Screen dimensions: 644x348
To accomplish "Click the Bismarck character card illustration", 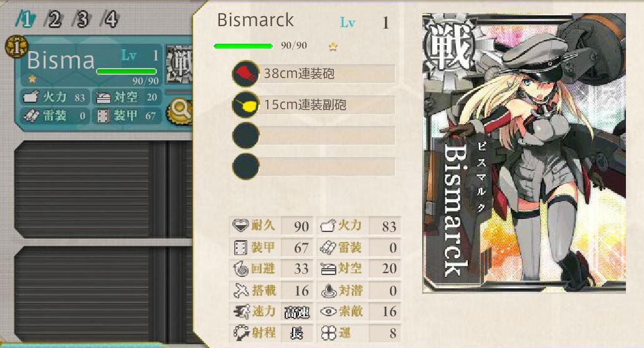I will (x=524, y=153).
